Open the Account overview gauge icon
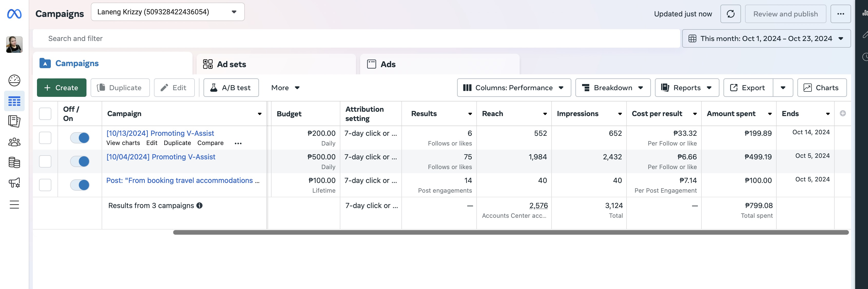The image size is (868, 289). [x=14, y=80]
